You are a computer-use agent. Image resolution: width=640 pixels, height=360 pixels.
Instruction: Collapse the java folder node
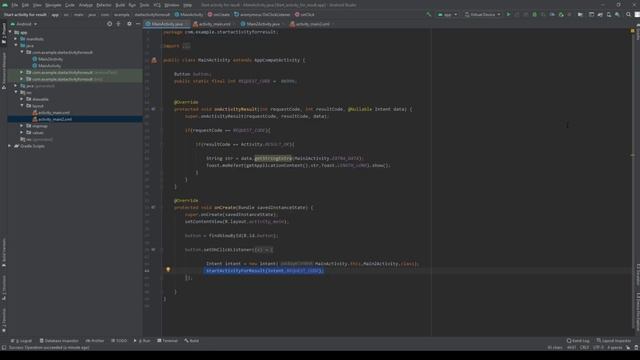(x=16, y=45)
